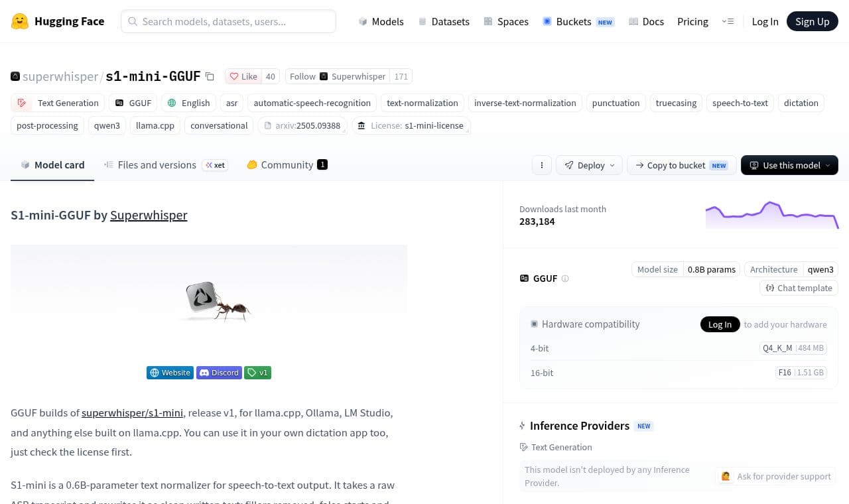Open the s1-mini-license license tag
The height and width of the screenshot is (504, 849).
[x=411, y=125]
